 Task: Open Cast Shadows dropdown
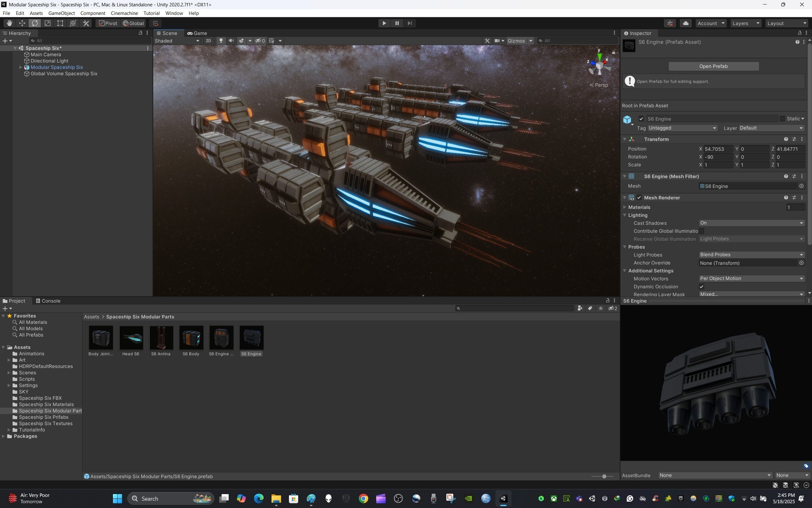pyautogui.click(x=752, y=223)
